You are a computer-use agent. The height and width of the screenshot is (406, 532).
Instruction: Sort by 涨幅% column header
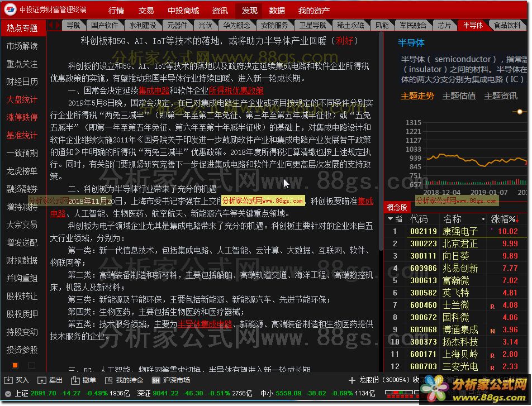505,219
